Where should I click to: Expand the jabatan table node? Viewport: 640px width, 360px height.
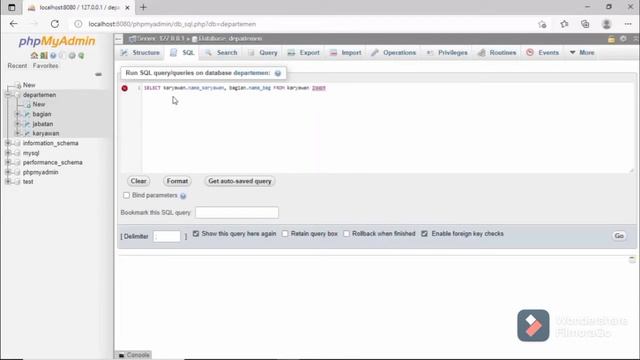click(18, 124)
